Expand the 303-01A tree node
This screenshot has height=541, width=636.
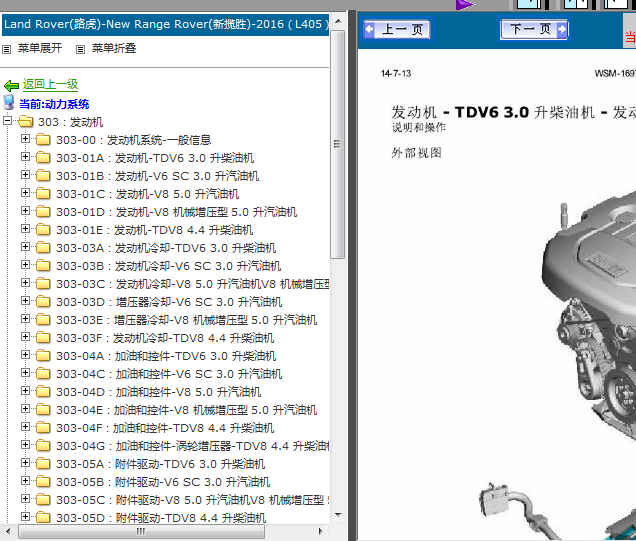click(26, 157)
